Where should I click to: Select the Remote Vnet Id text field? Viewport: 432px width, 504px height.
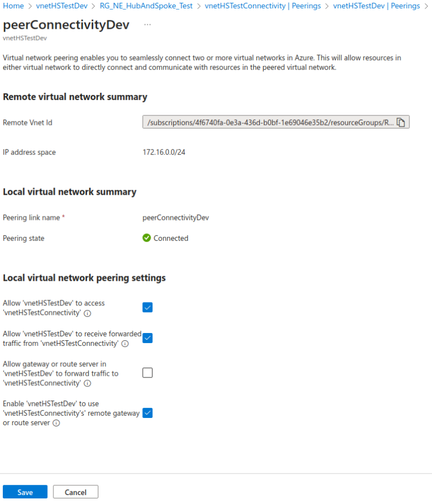point(264,122)
